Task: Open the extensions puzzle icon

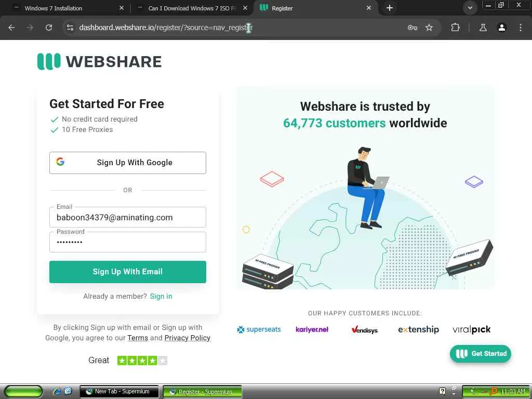Action: pos(455,28)
